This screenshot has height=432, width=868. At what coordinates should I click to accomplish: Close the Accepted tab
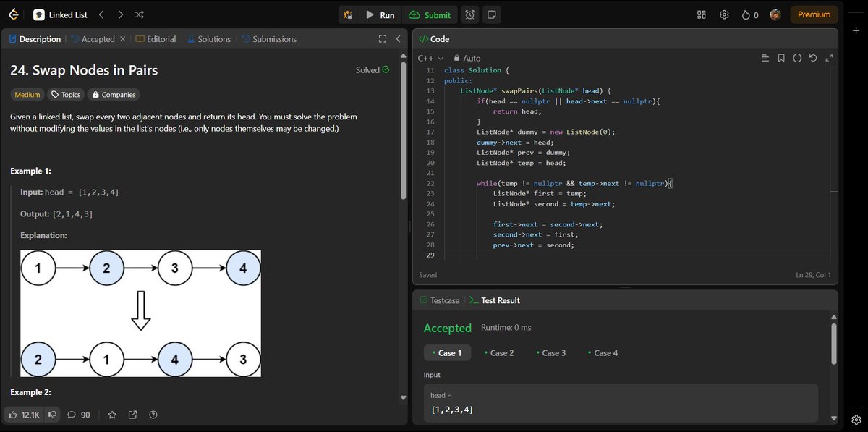point(122,39)
